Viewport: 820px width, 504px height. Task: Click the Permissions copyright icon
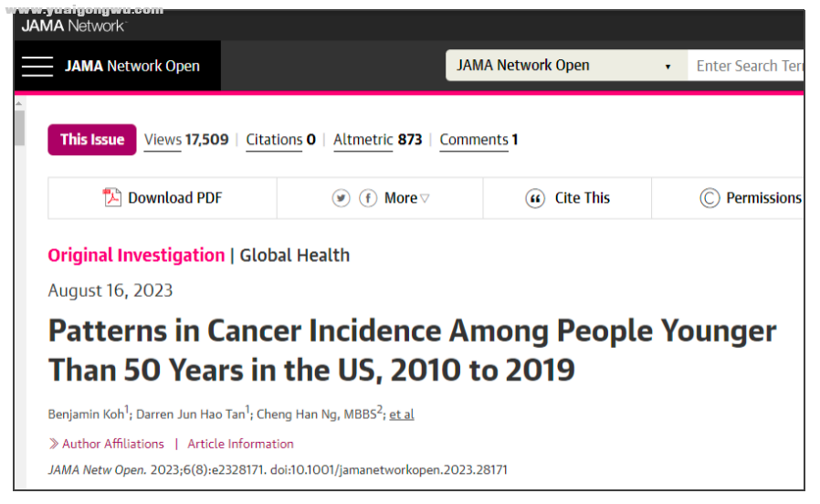pos(710,198)
